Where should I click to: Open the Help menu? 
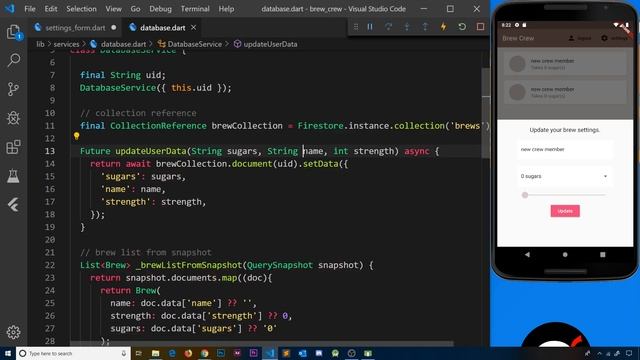click(x=226, y=9)
